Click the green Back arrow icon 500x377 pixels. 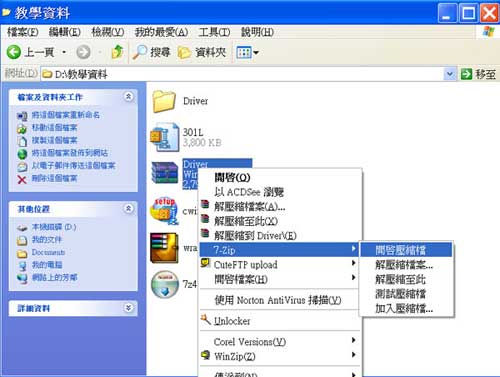(14, 52)
